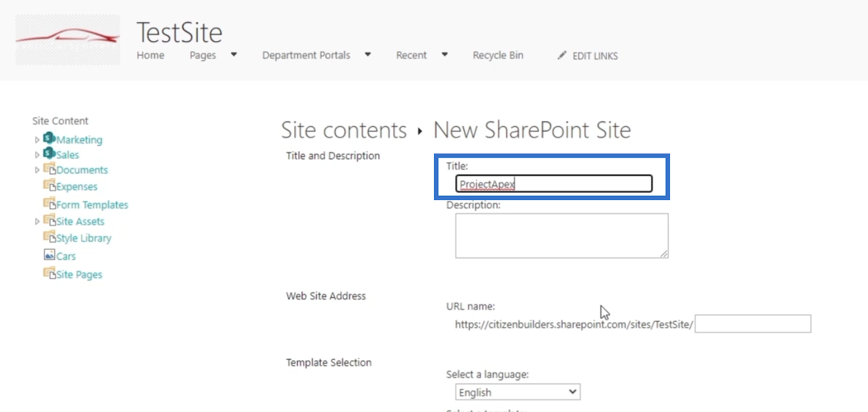Click the Marketing subsite icon

click(x=49, y=138)
